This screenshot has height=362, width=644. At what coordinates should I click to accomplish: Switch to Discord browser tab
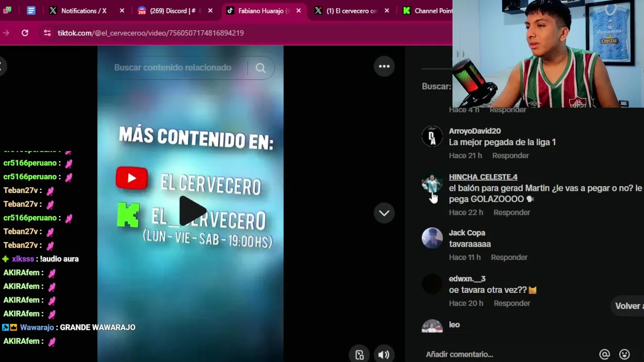click(173, 11)
